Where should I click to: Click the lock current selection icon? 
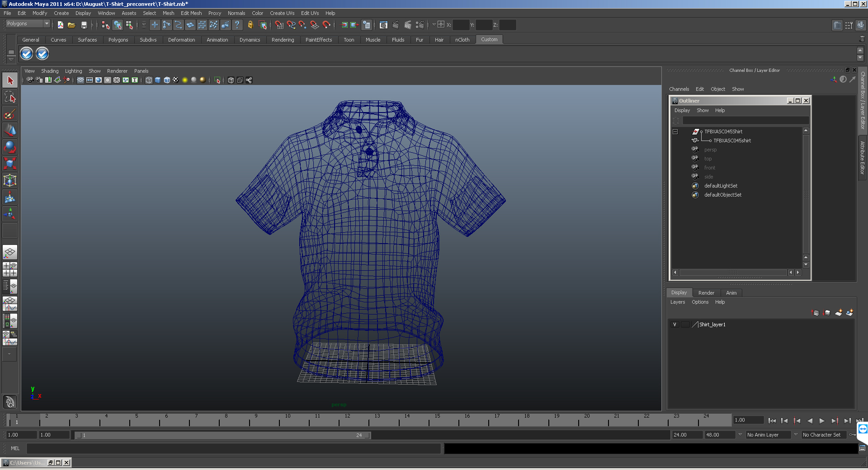pyautogui.click(x=250, y=25)
